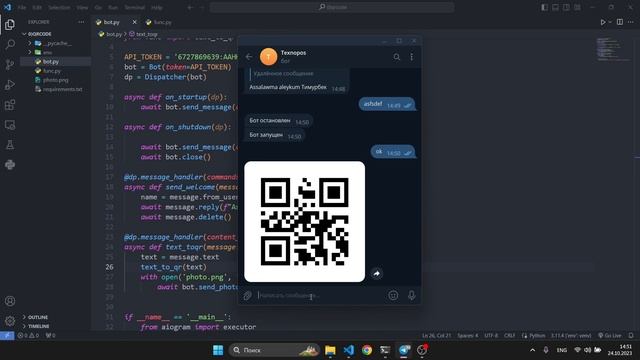Open the View menu

pos(82,7)
